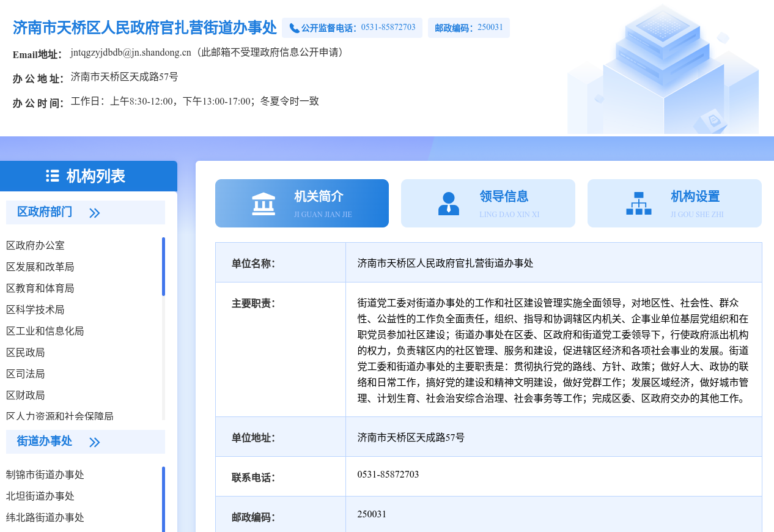Open the 北坦街道办事处 link
This screenshot has height=532, width=774.
click(40, 496)
